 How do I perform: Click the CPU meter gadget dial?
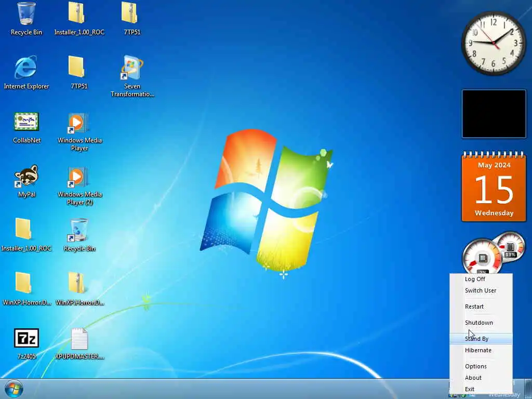pyautogui.click(x=482, y=257)
